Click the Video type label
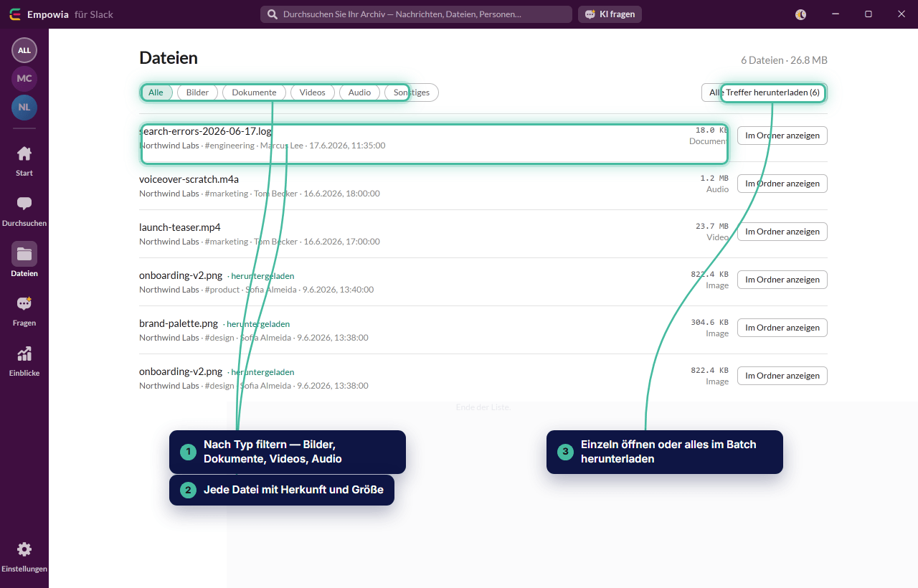The height and width of the screenshot is (588, 918). (717, 237)
